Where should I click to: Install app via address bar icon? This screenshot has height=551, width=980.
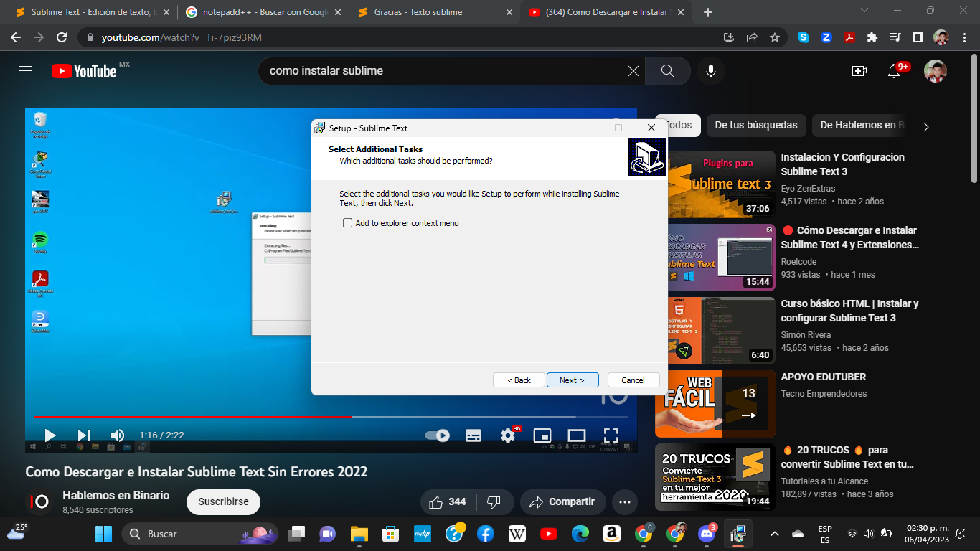click(x=729, y=37)
